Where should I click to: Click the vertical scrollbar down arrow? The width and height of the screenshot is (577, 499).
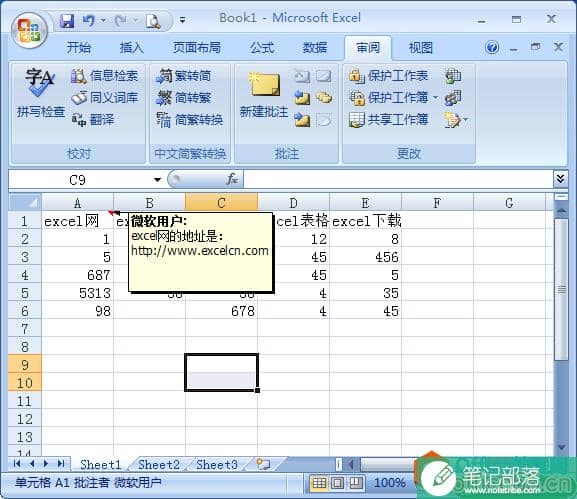coord(562,447)
